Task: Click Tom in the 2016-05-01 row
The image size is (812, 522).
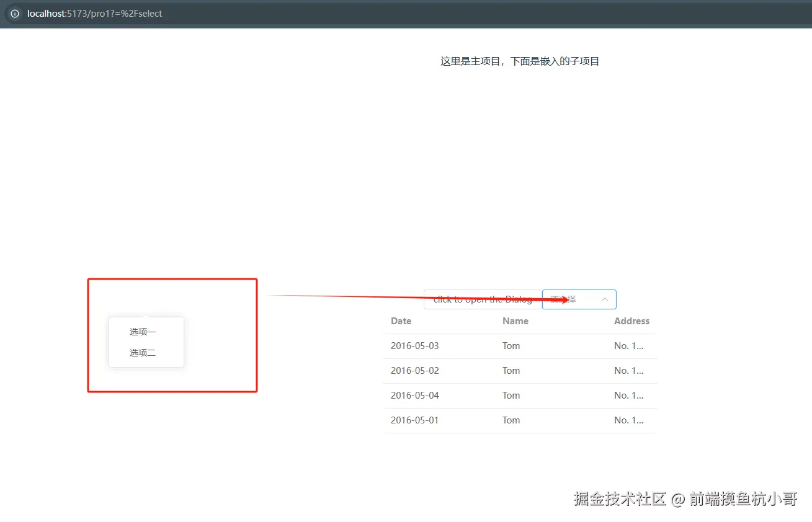Action: pos(511,420)
